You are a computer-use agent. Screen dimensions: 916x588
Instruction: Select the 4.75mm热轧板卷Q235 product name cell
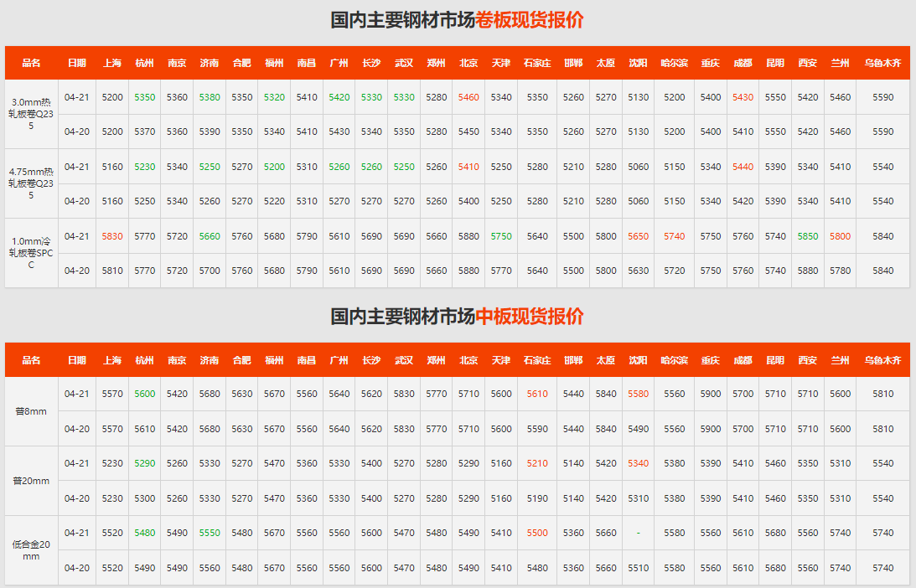[32, 183]
